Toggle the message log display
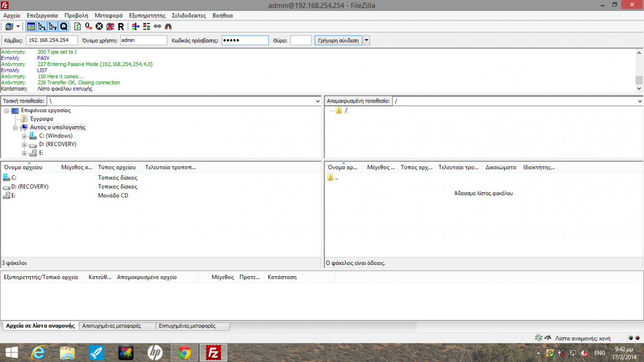Viewport: 644px width, 362px height. (31, 26)
